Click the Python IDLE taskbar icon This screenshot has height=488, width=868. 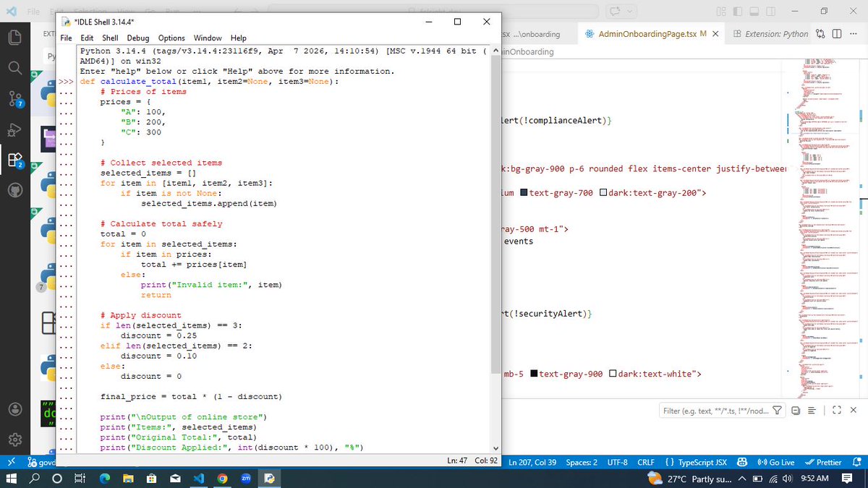269,479
